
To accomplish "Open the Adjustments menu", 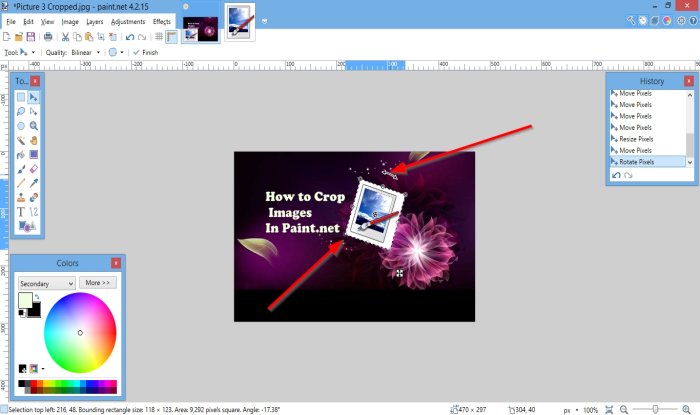I will click(x=128, y=21).
